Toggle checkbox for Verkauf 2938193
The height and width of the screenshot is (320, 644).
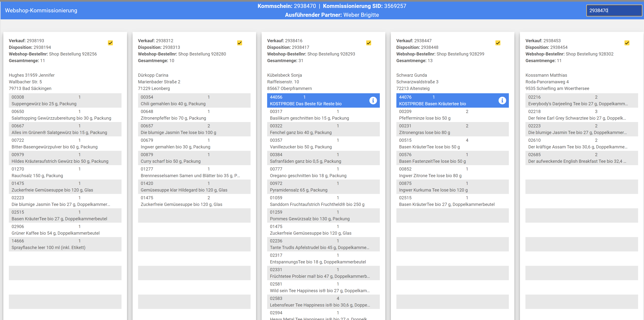tap(110, 43)
